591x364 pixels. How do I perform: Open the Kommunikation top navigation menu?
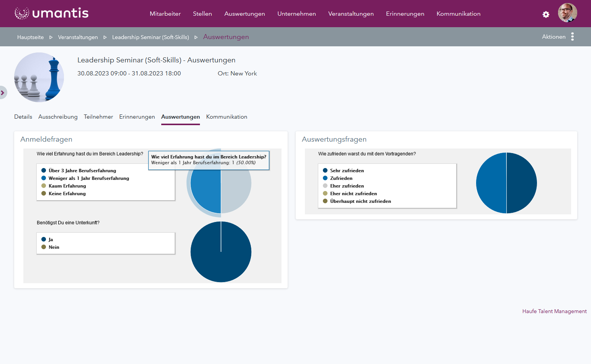click(x=458, y=14)
